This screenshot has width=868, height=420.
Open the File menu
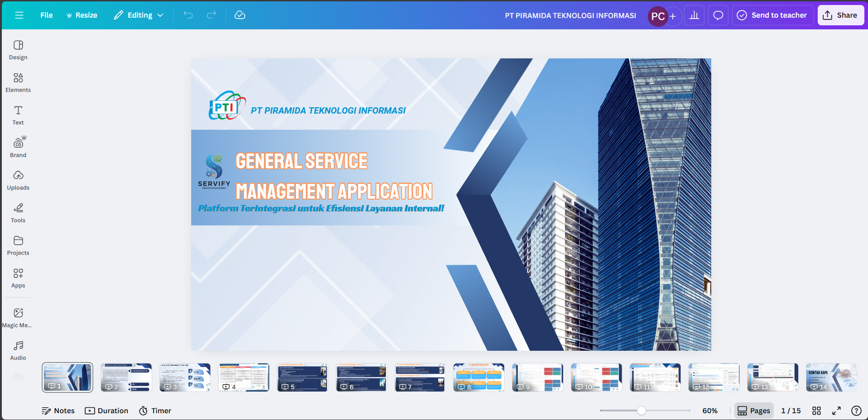[x=47, y=15]
